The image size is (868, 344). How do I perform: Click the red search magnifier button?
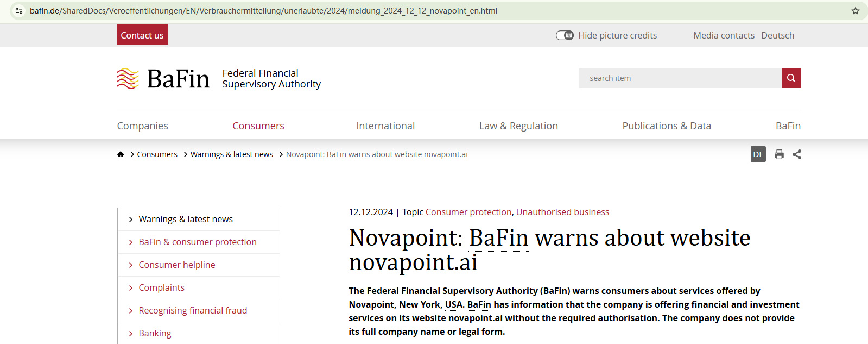pyautogui.click(x=791, y=78)
